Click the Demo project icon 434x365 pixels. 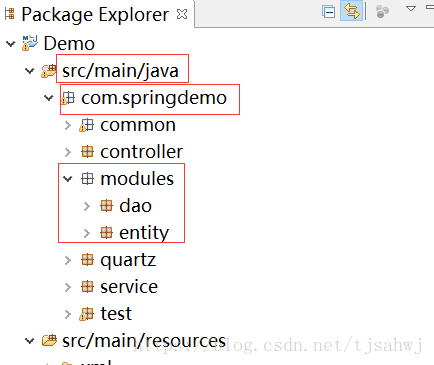(x=30, y=43)
